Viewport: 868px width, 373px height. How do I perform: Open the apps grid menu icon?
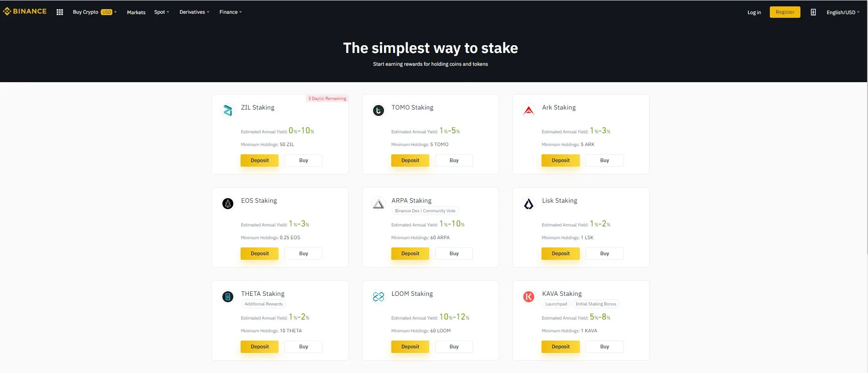click(59, 12)
